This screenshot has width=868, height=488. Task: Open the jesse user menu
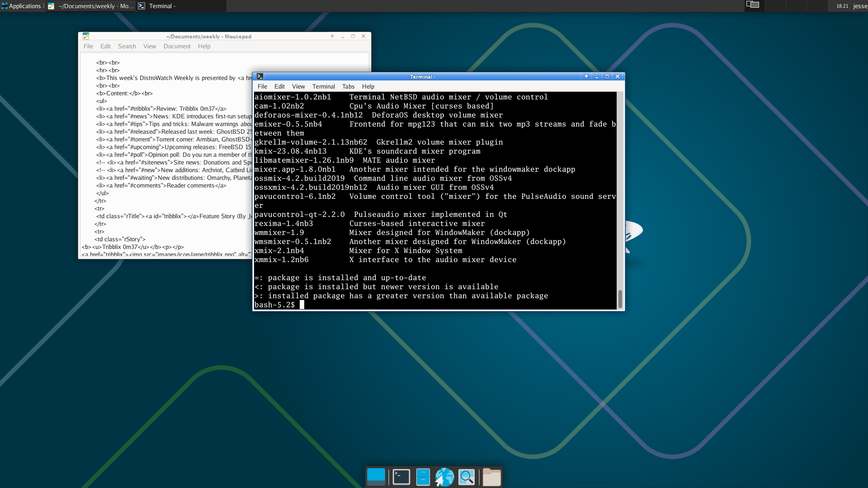860,6
